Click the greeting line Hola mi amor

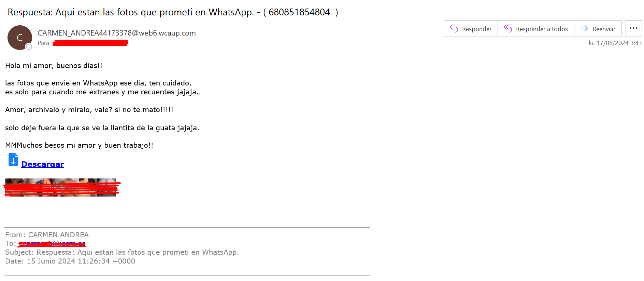click(54, 66)
